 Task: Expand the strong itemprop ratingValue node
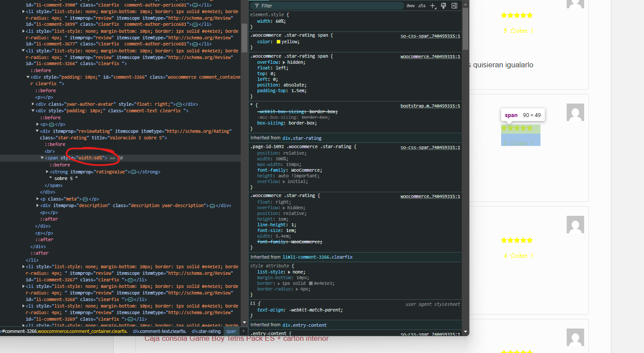pyautogui.click(x=47, y=172)
